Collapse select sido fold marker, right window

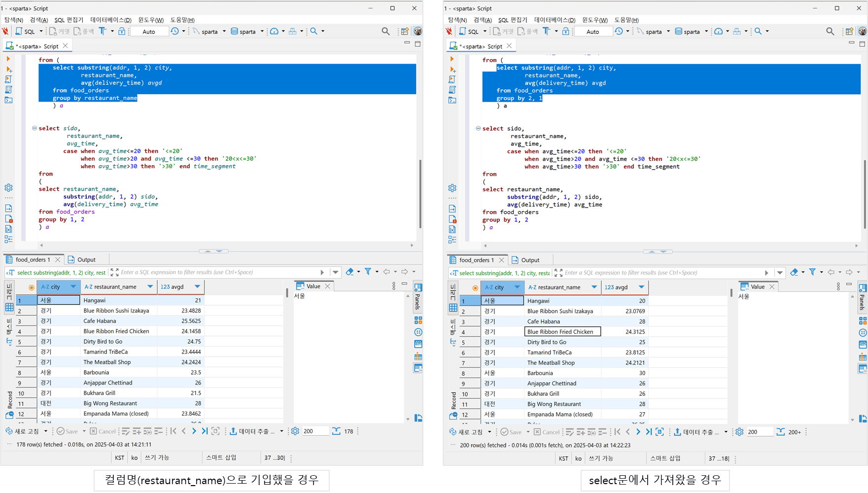[478, 129]
